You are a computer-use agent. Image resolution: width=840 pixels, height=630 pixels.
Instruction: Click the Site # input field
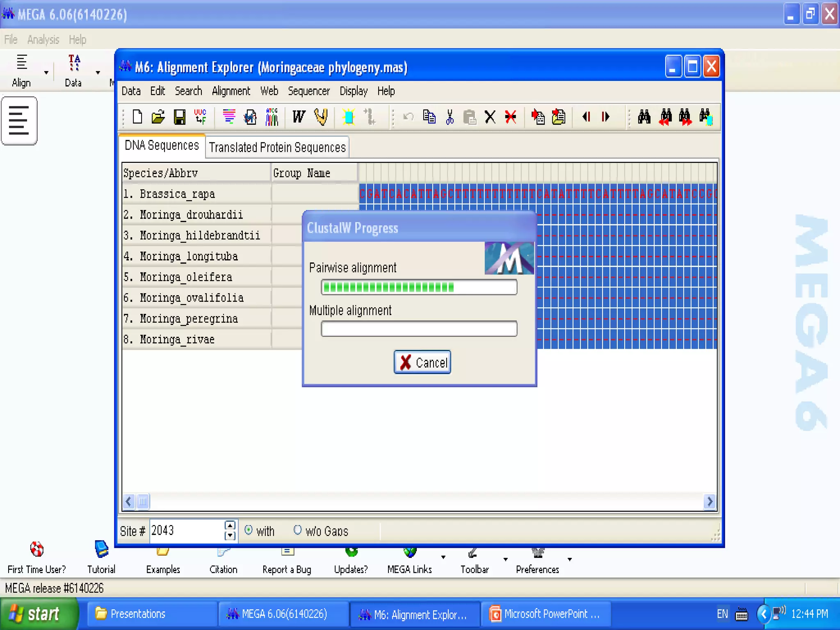(187, 531)
